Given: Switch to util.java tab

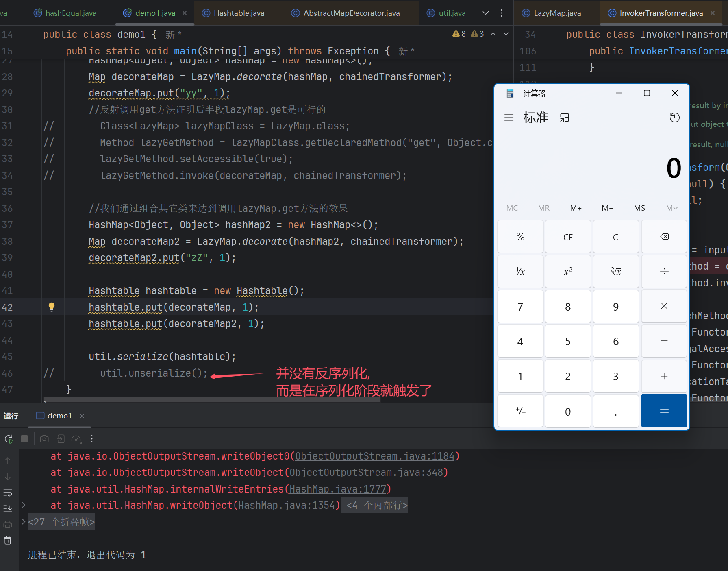Looking at the screenshot, I should (x=446, y=13).
